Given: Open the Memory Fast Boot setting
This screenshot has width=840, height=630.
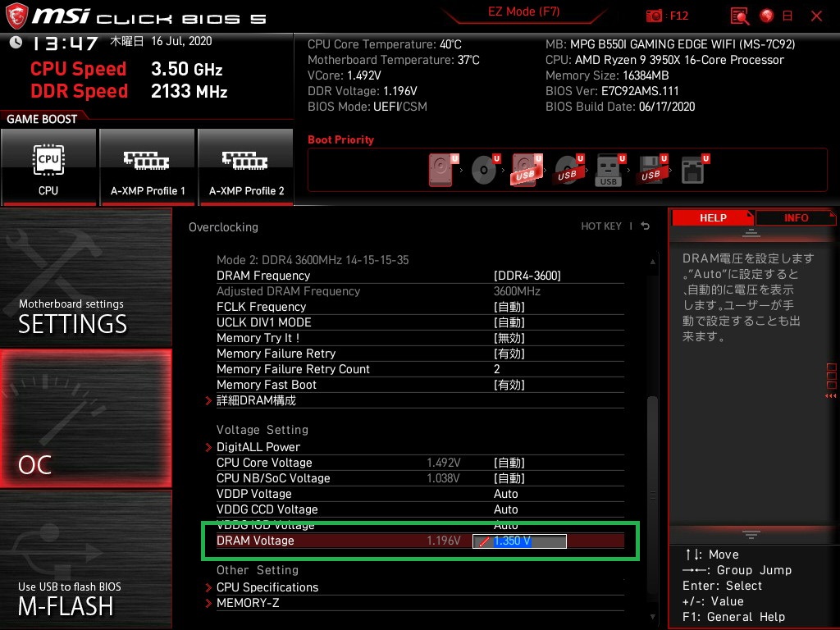Looking at the screenshot, I should point(420,385).
